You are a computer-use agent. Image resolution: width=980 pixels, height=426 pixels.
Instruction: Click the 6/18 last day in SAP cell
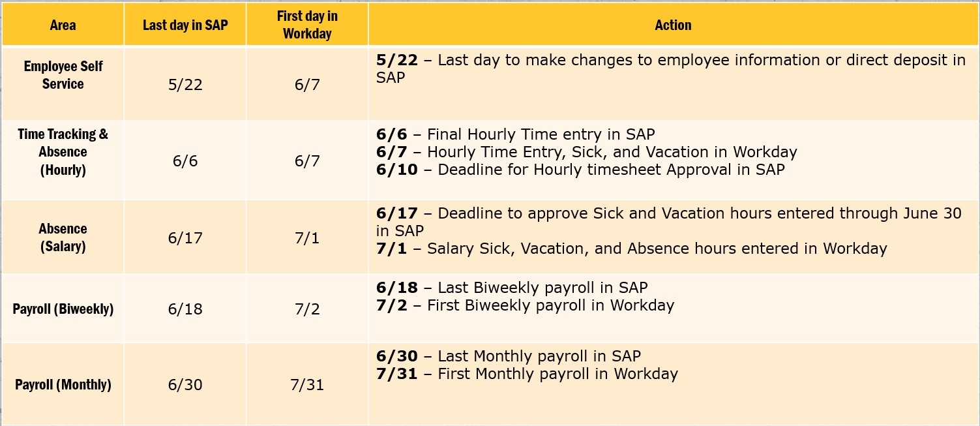pyautogui.click(x=185, y=309)
